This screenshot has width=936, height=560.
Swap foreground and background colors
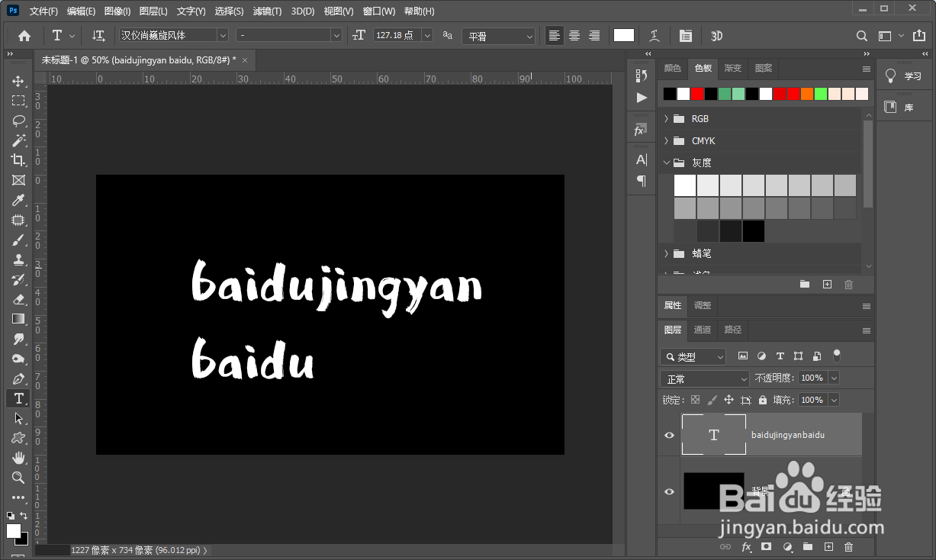24,517
